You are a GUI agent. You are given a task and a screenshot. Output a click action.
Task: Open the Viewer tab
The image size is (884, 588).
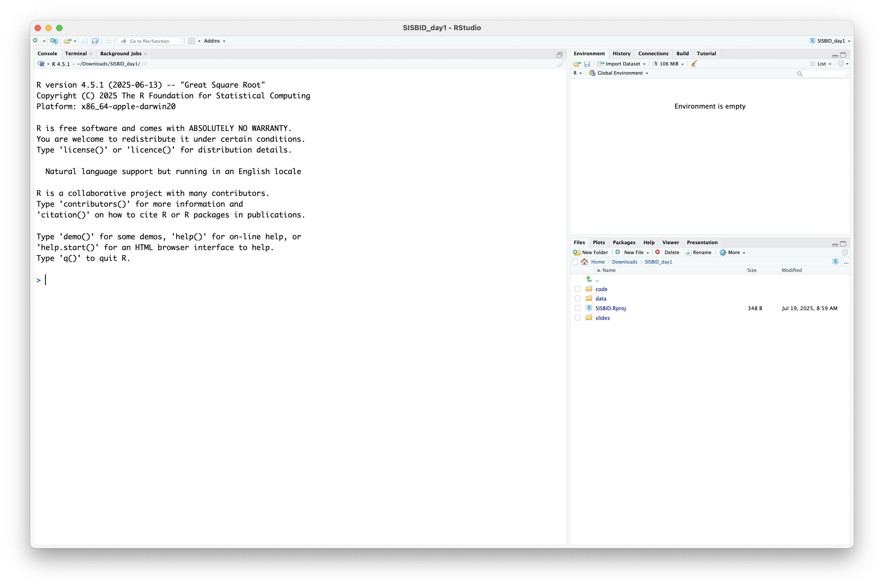click(x=670, y=243)
